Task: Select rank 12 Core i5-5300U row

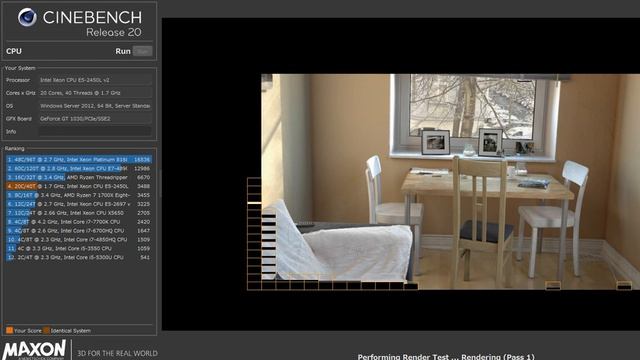Action: click(78, 258)
